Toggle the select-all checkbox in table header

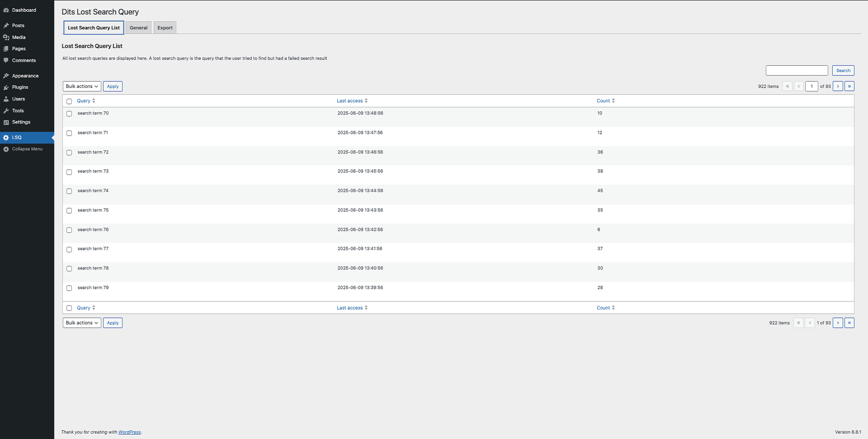(x=69, y=101)
